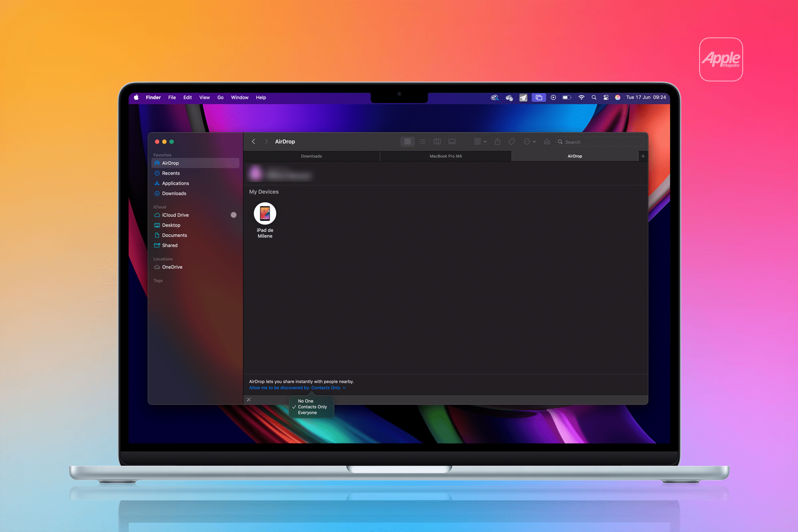Viewport: 798px width, 532px height.
Task: Click the blurred user avatar
Action: click(256, 173)
